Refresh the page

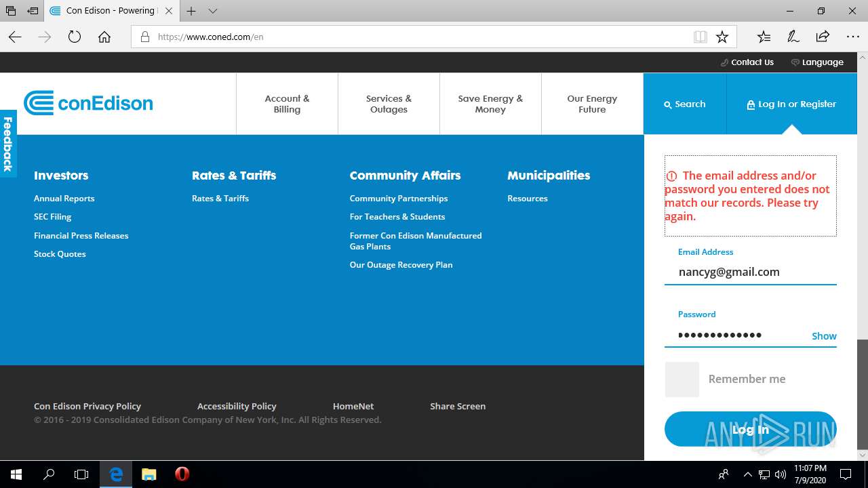pos(75,37)
